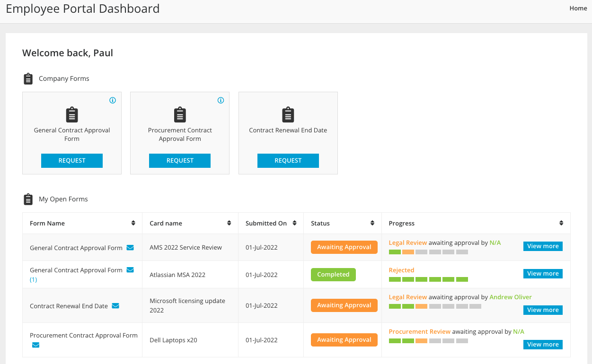
Task: Click progress bar for Dell Laptops x20
Action: point(428,341)
